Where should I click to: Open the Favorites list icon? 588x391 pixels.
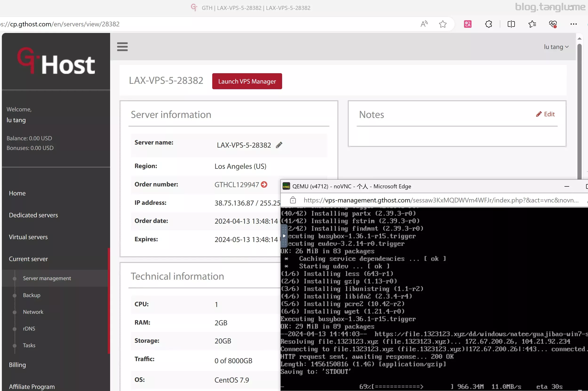pos(532,24)
